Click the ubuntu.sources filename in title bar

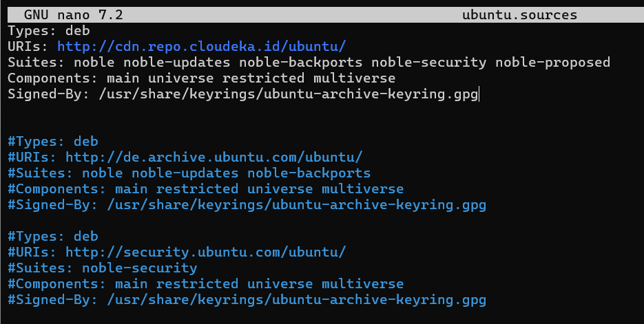(x=519, y=15)
